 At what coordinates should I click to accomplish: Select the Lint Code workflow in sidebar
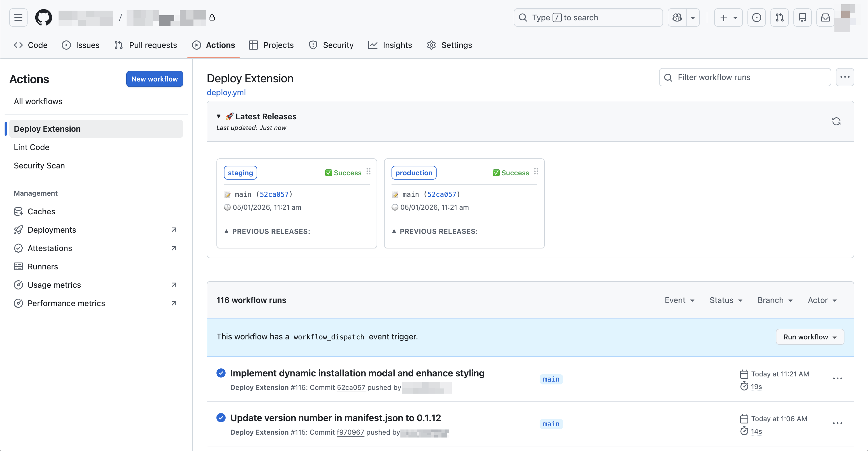[x=31, y=147]
